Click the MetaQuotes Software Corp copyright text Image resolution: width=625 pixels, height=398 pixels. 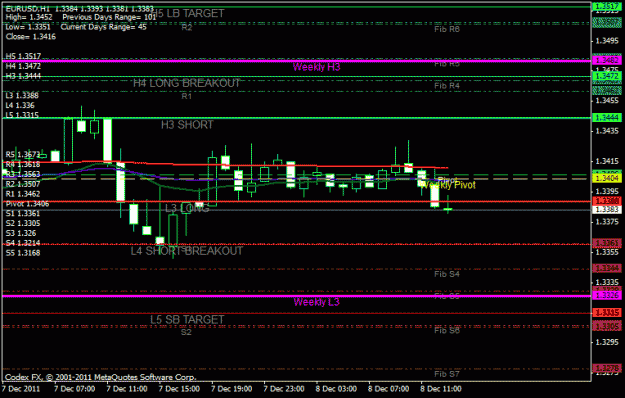pos(100,377)
